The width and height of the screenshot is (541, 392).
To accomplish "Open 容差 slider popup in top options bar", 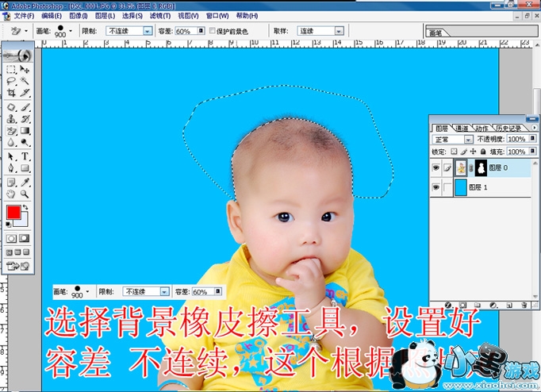I will click(x=201, y=31).
